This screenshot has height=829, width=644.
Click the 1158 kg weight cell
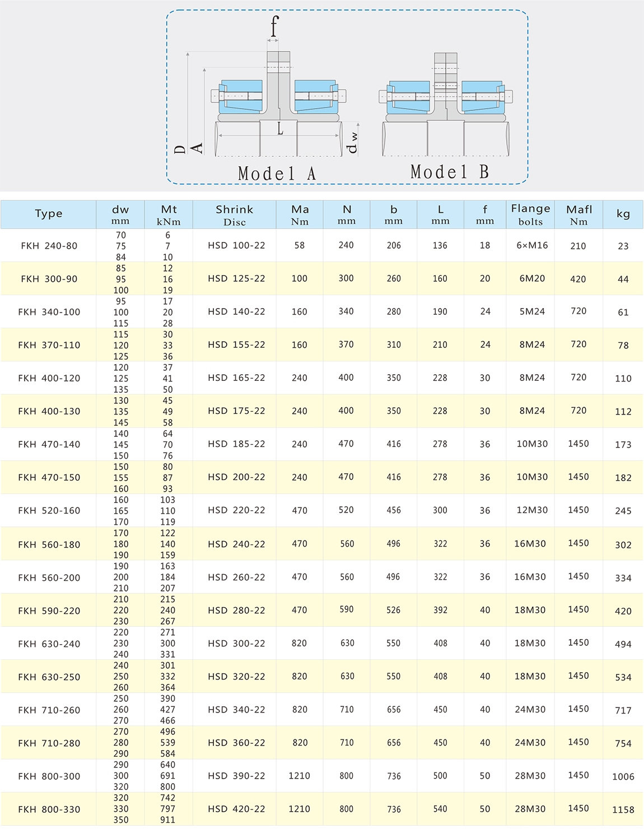[623, 810]
